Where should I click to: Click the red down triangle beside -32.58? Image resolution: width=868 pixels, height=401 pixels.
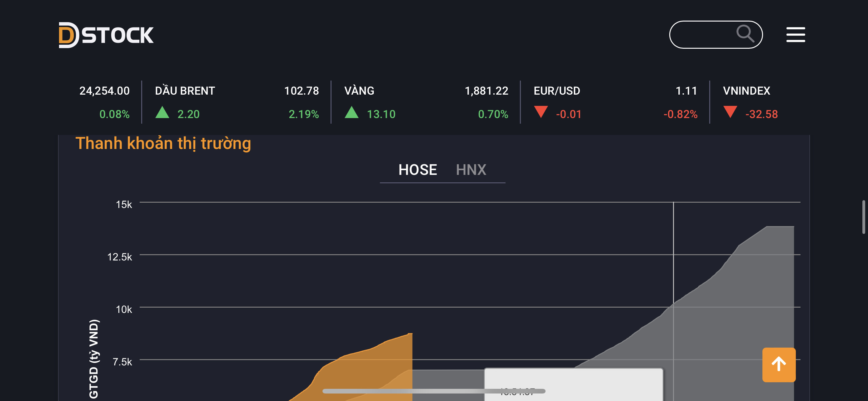(730, 112)
